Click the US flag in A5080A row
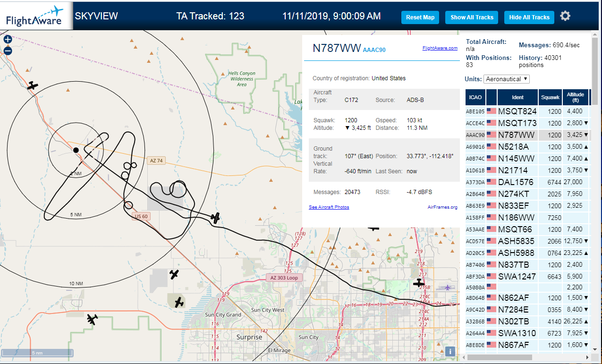 (492, 287)
